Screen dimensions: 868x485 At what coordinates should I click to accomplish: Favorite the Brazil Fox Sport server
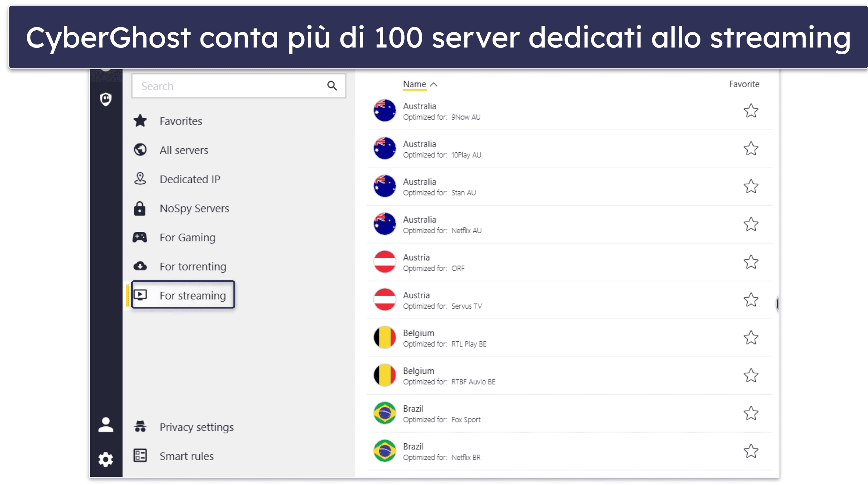751,413
